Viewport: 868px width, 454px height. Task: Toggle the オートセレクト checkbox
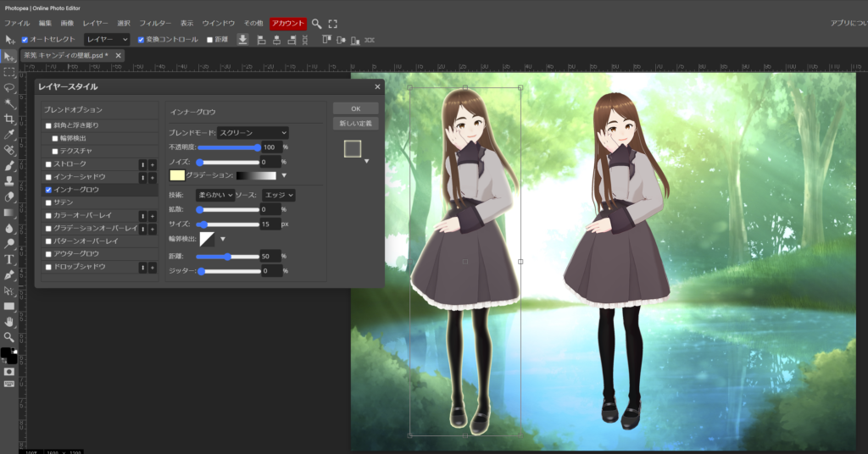[25, 40]
